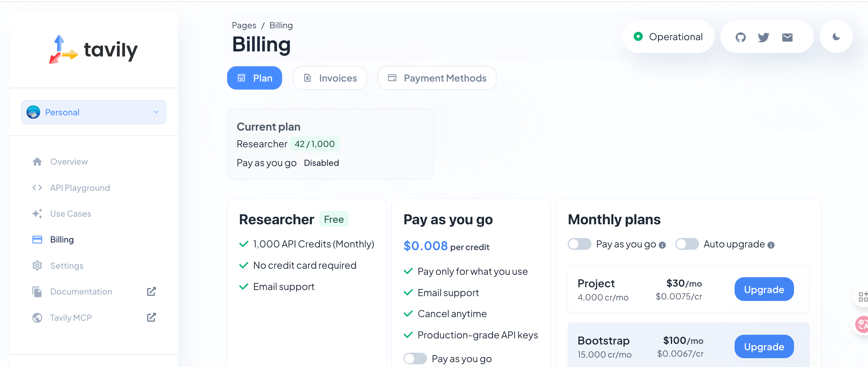Click the Pay as you go info icon
This screenshot has height=367, width=868.
click(662, 245)
